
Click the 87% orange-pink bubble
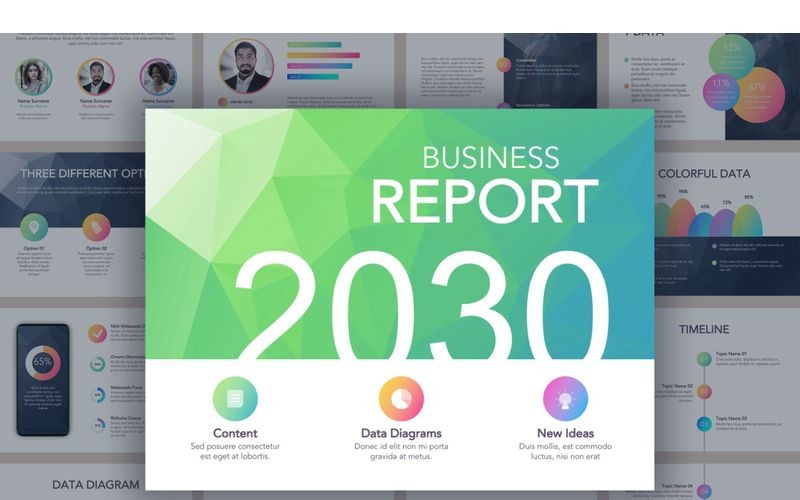756,88
